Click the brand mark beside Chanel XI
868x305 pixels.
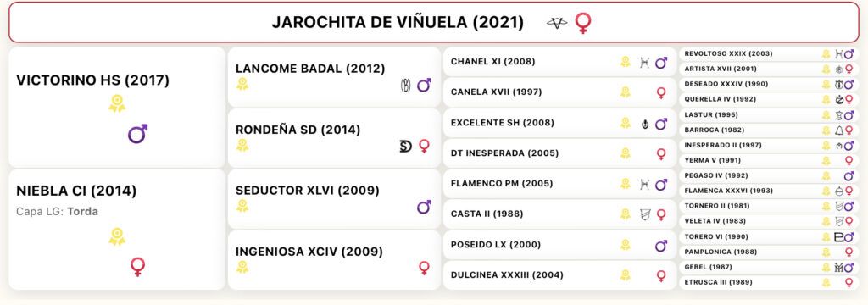click(644, 62)
